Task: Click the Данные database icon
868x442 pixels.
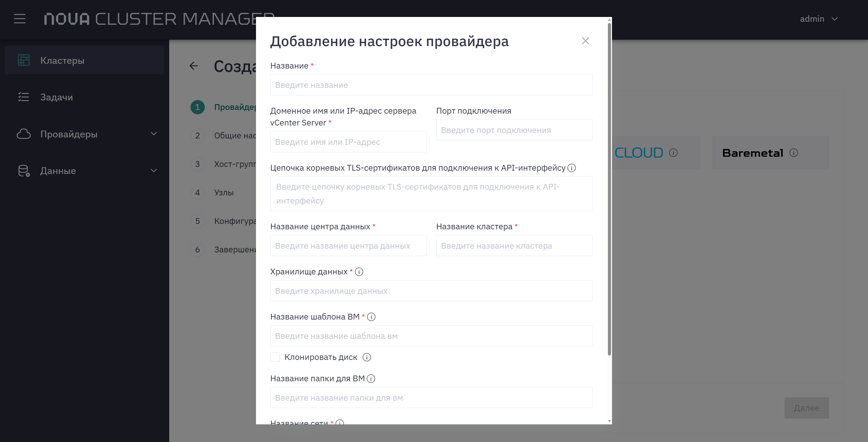Action: [24, 171]
